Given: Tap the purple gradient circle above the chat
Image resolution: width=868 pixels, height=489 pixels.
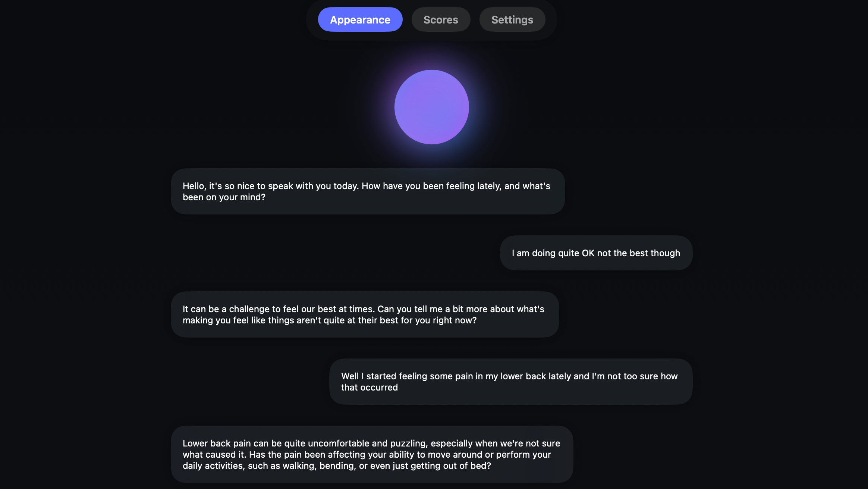Looking at the screenshot, I should (x=431, y=107).
